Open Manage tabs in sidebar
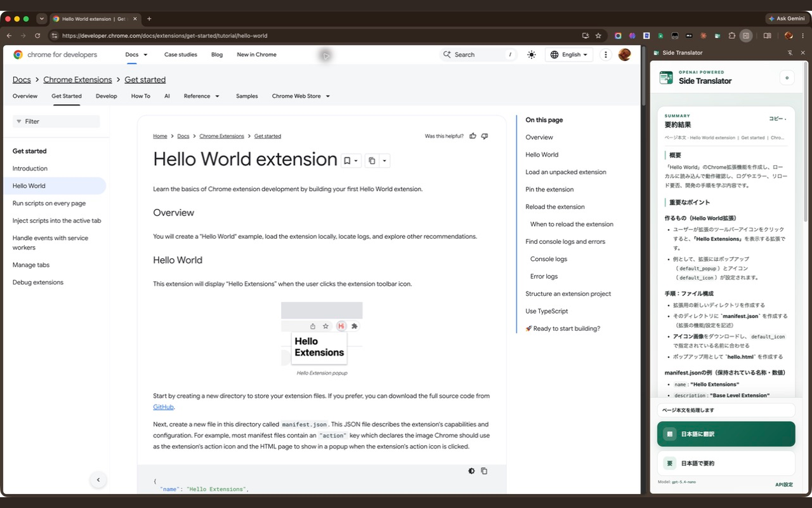Image resolution: width=812 pixels, height=508 pixels. [30, 265]
